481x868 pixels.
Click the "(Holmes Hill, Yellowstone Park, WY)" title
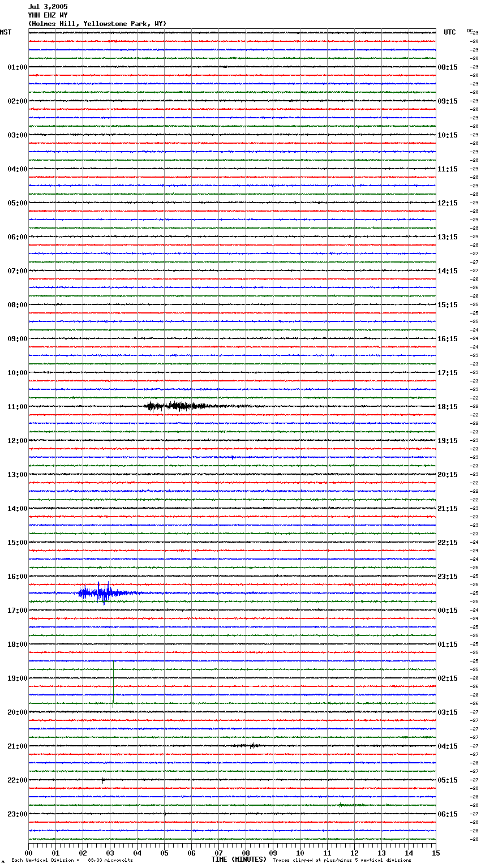pos(97,24)
